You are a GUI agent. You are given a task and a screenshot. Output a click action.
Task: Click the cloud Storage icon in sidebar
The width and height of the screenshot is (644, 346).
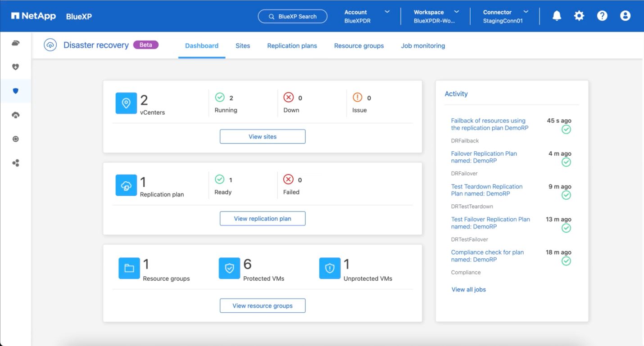(16, 43)
